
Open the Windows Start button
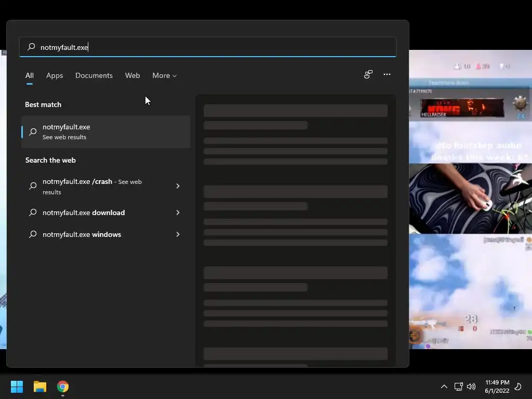[17, 387]
